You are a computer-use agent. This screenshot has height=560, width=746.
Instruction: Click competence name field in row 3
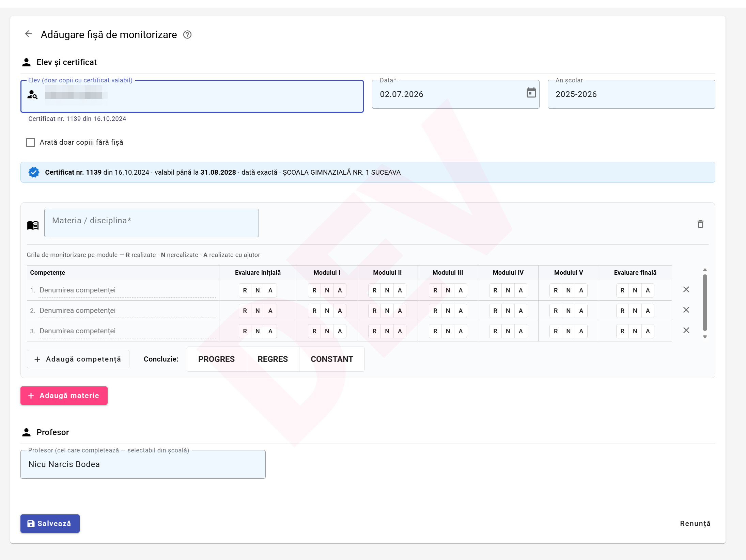(127, 331)
